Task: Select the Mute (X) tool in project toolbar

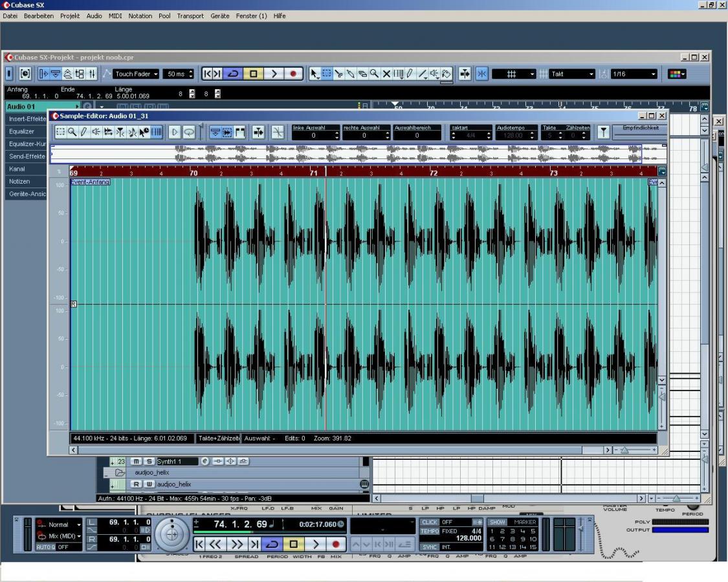Action: pos(386,74)
